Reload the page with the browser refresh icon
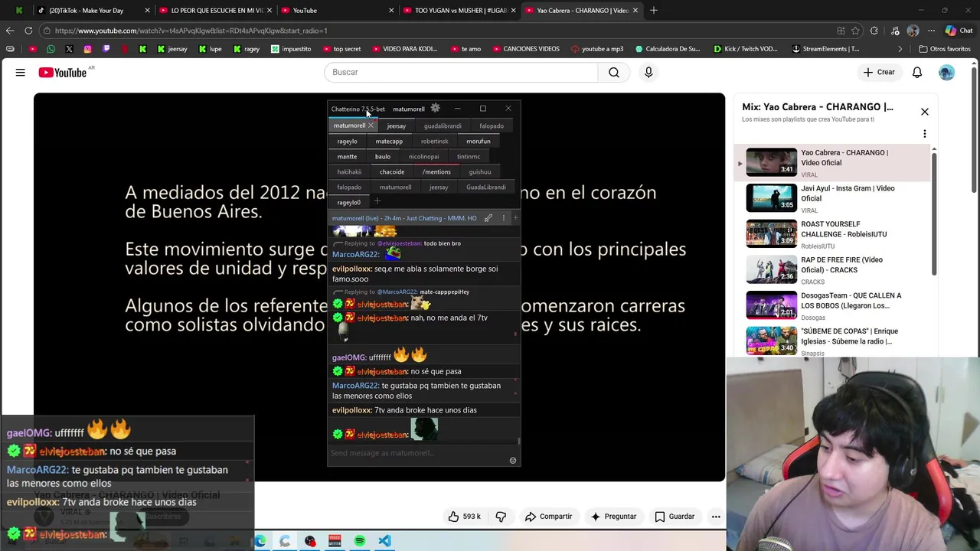Screen dimensions: 980x551 pos(28,31)
